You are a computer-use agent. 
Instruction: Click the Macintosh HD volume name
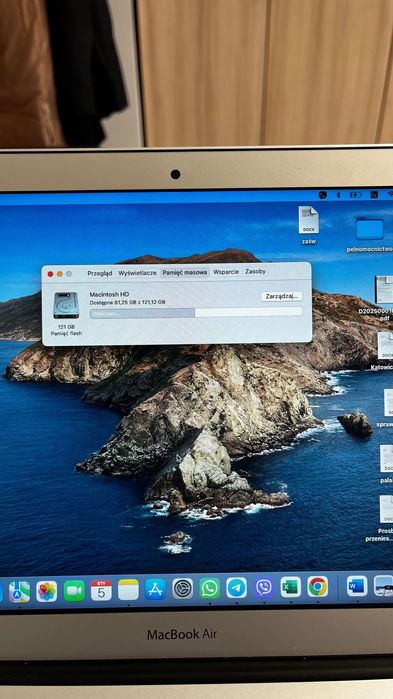[x=109, y=294]
